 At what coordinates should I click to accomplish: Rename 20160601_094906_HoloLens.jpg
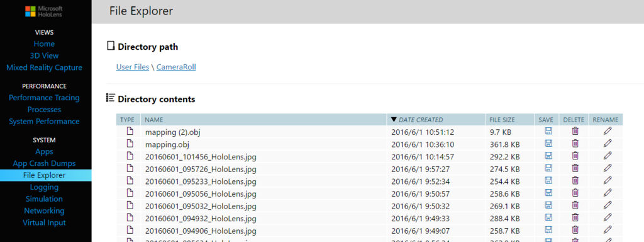pyautogui.click(x=608, y=229)
